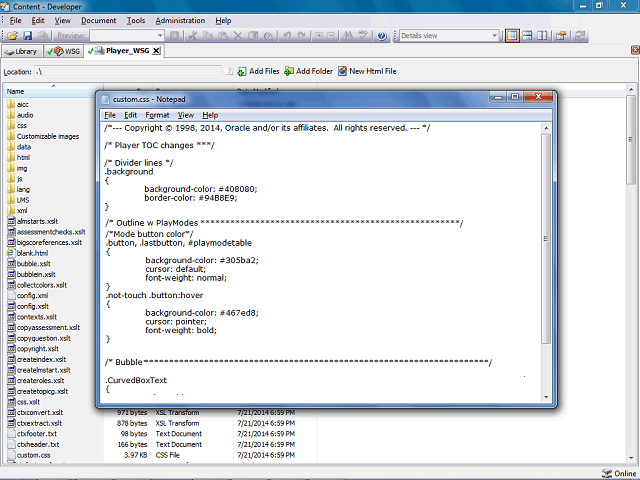The image size is (640, 480).
Task: Click Add Folder button
Action: coord(309,71)
